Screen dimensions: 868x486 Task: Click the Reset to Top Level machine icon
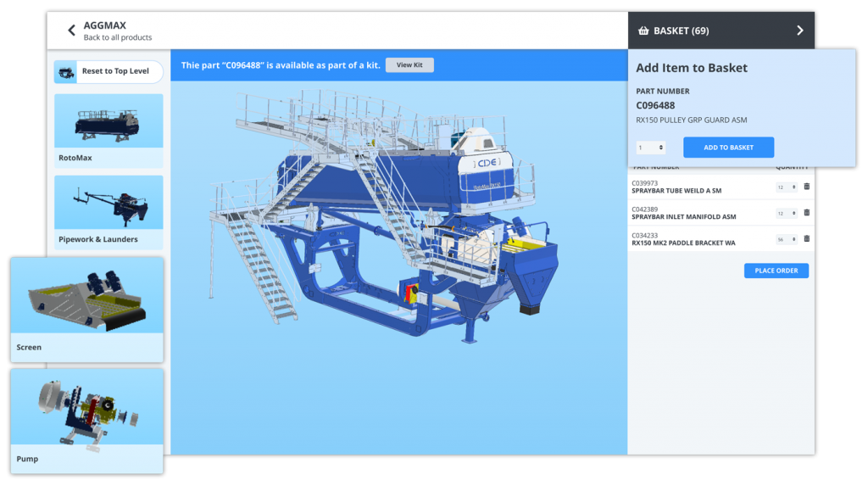67,72
